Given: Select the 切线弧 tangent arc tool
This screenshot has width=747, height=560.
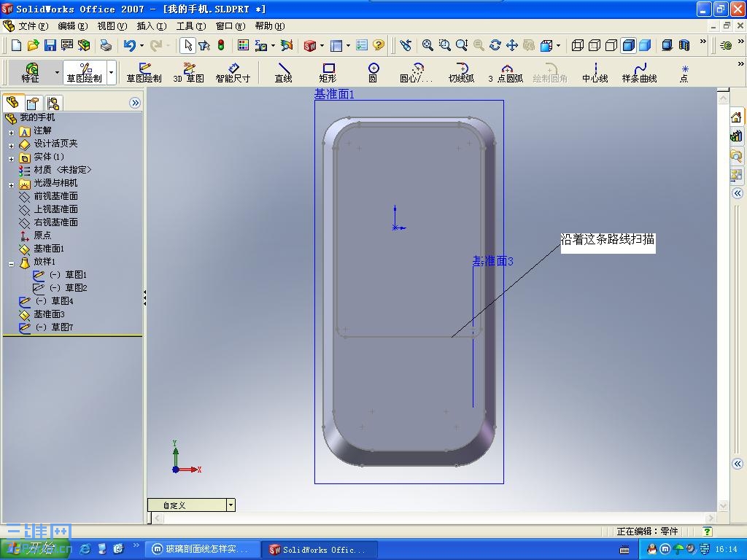Looking at the screenshot, I should 461,72.
